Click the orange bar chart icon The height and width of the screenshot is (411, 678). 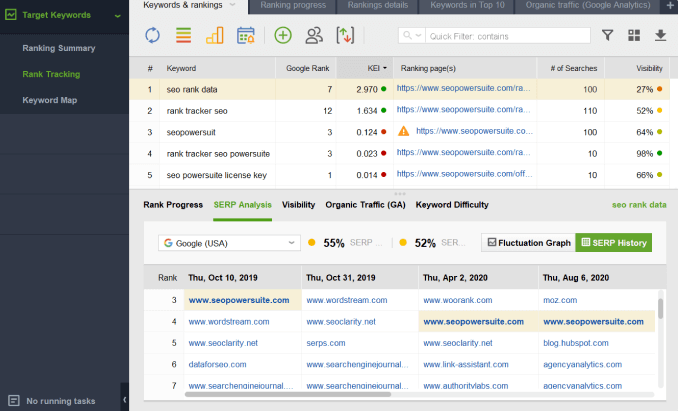click(x=214, y=35)
